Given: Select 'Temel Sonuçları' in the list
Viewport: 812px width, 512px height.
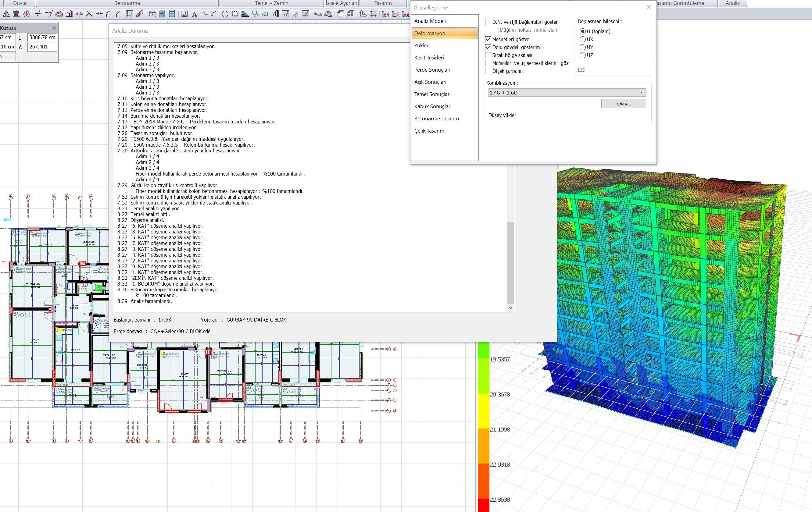Looking at the screenshot, I should [445, 94].
